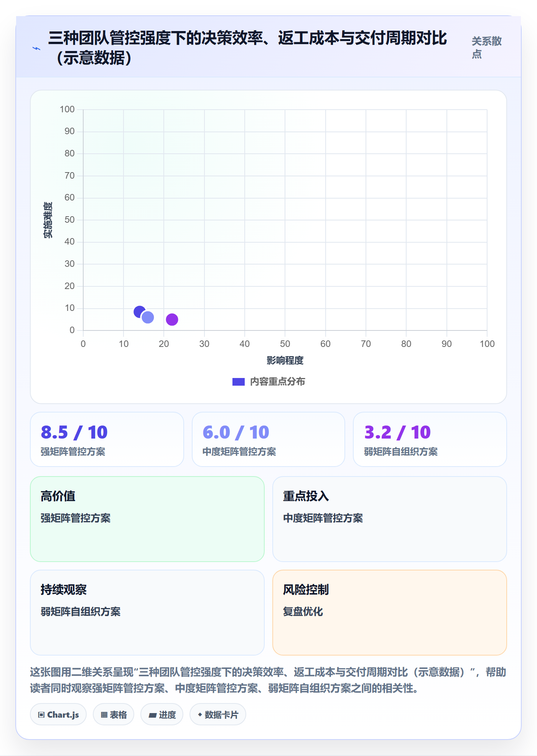Toggle the 内容重点分布 legend color swatch
The width and height of the screenshot is (537, 756).
pos(238,382)
